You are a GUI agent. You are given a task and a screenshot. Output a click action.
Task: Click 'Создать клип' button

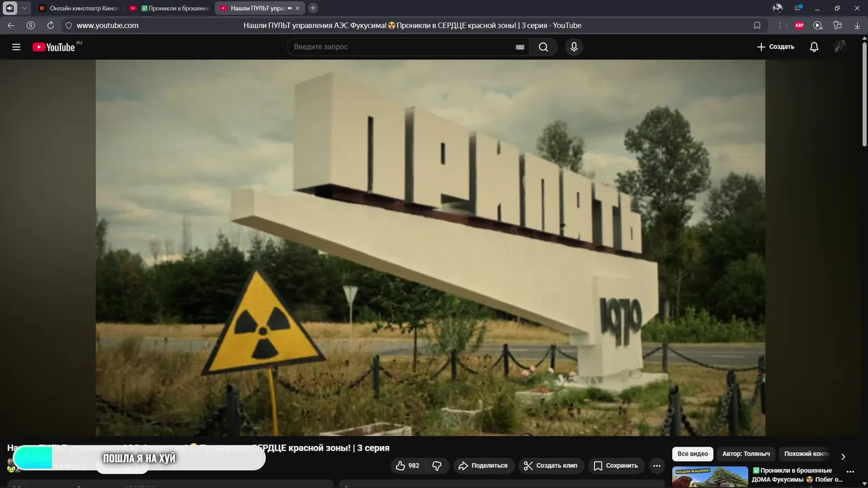click(x=551, y=466)
